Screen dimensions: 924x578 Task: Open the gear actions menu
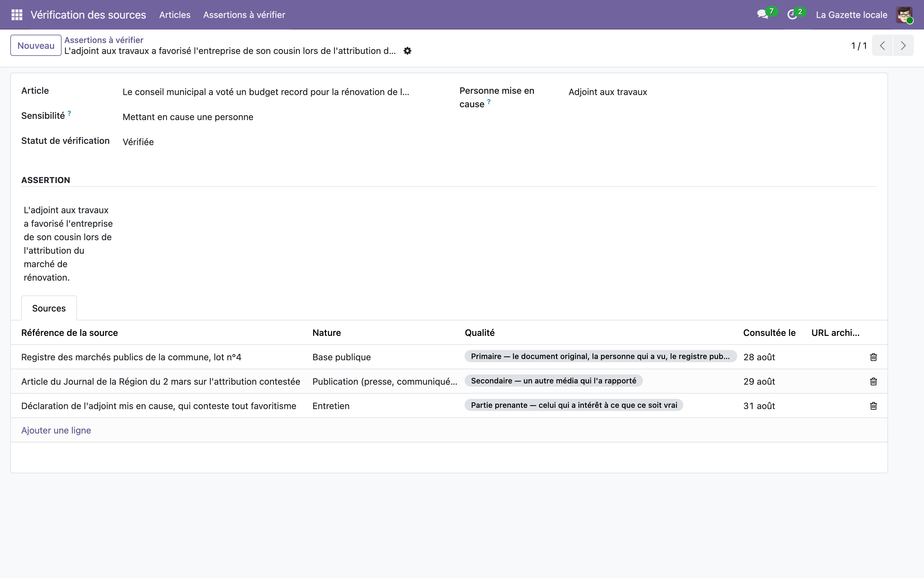point(407,51)
